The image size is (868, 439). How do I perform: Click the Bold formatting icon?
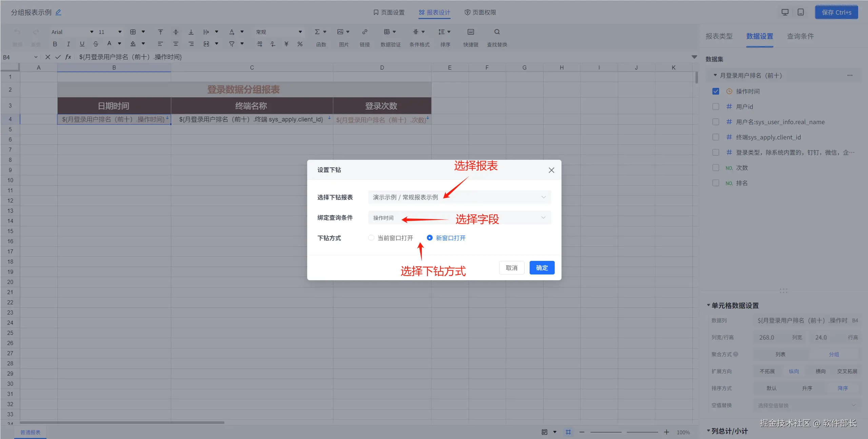pyautogui.click(x=55, y=44)
